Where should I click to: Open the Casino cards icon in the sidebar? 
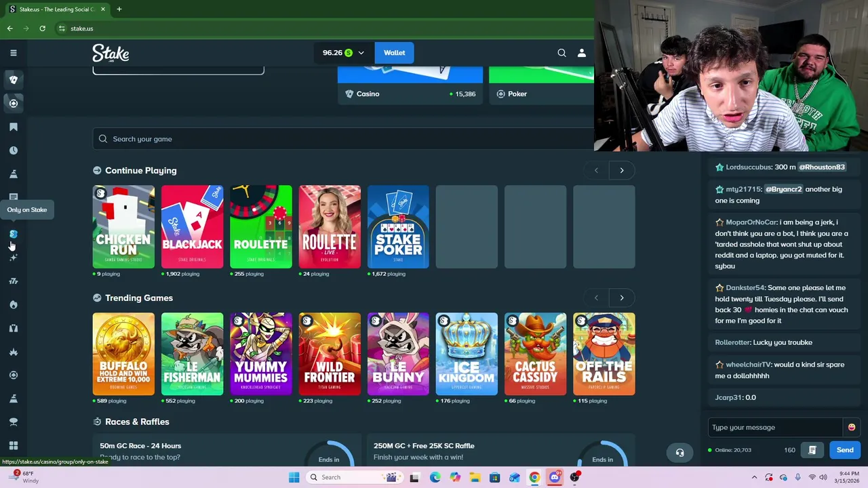point(13,80)
